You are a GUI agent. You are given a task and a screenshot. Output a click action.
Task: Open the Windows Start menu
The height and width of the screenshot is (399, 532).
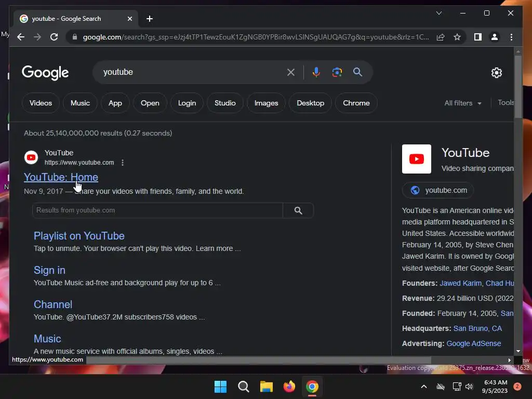point(220,387)
